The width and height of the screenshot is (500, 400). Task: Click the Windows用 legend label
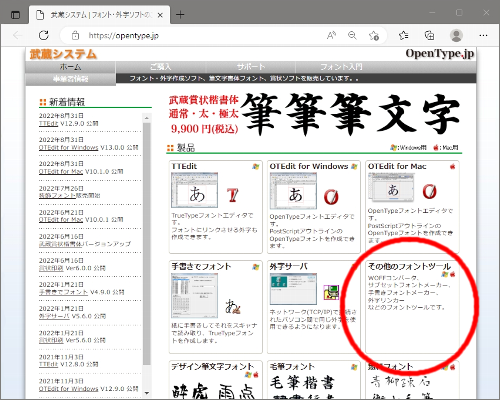(408, 147)
